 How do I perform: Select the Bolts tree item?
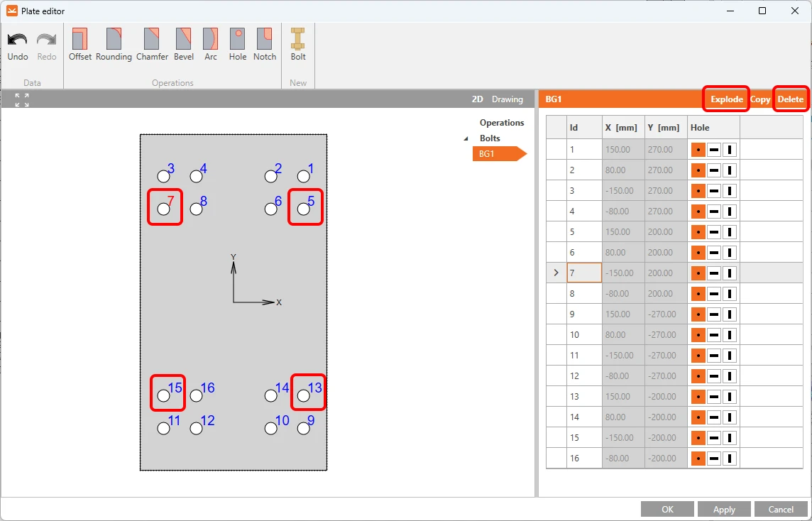tap(489, 138)
